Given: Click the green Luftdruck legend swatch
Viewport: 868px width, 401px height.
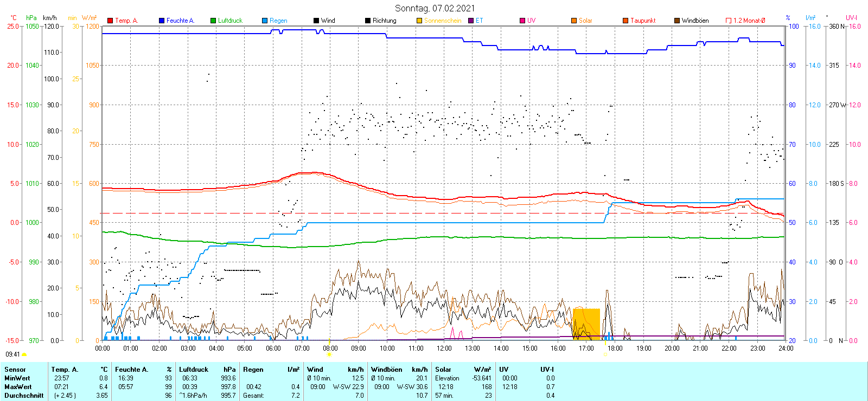Looking at the screenshot, I should (x=213, y=21).
